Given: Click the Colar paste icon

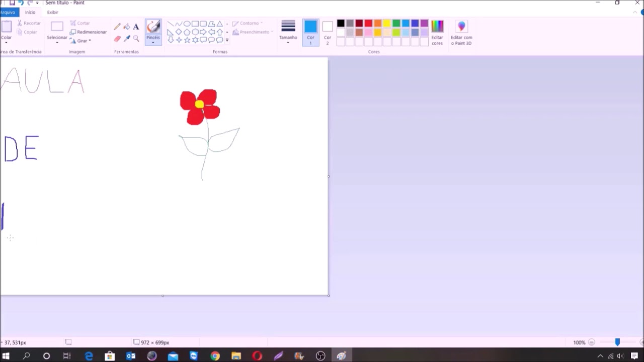Looking at the screenshot, I should click(x=6, y=27).
